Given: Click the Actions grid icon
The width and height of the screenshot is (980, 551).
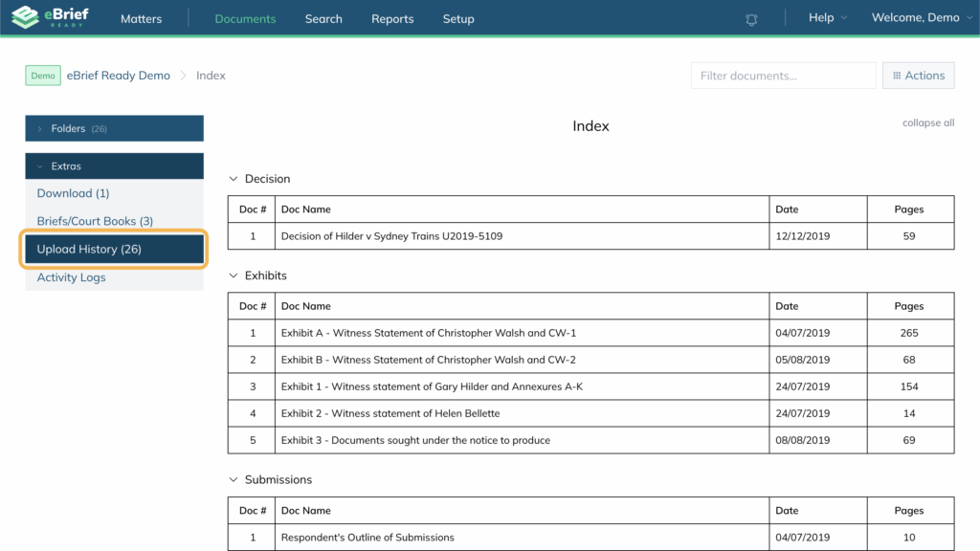Looking at the screenshot, I should coord(897,76).
